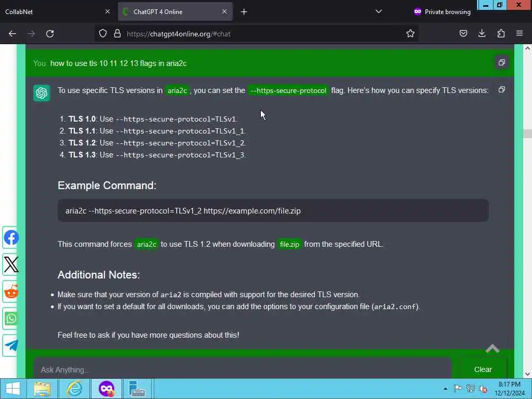The width and height of the screenshot is (532, 399).
Task: Click the scrollbar down arrow
Action: click(527, 374)
